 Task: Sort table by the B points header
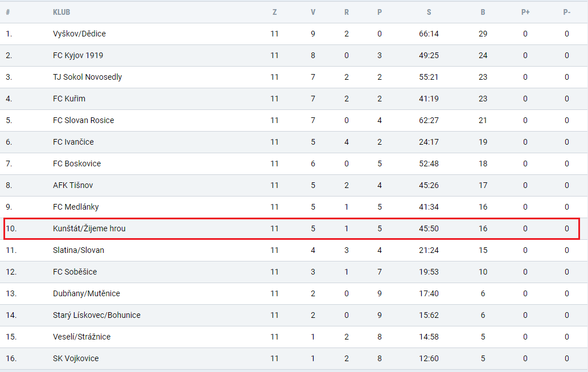pyautogui.click(x=483, y=12)
